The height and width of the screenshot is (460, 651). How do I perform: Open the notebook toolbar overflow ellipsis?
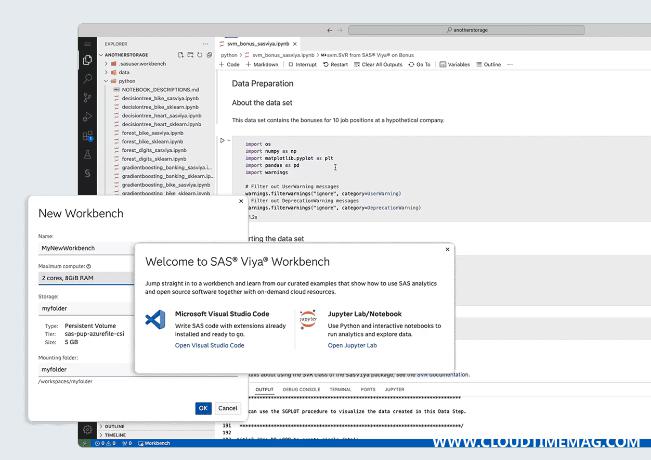pos(510,64)
